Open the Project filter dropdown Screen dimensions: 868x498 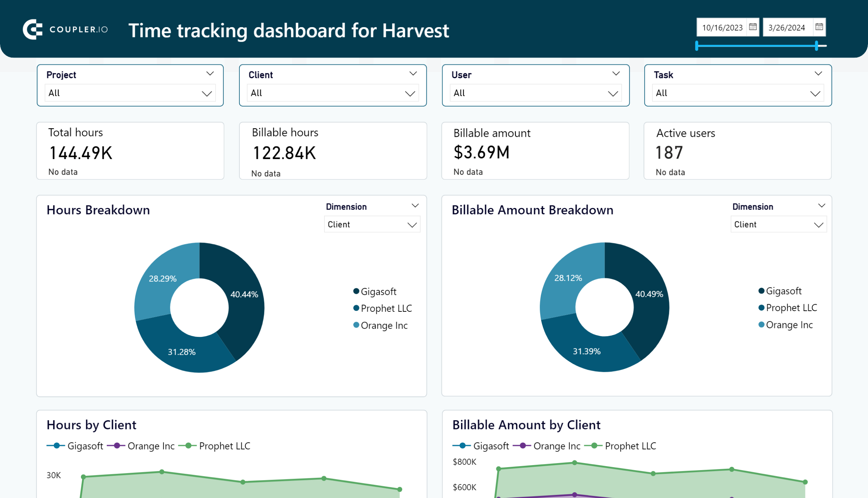pos(130,93)
